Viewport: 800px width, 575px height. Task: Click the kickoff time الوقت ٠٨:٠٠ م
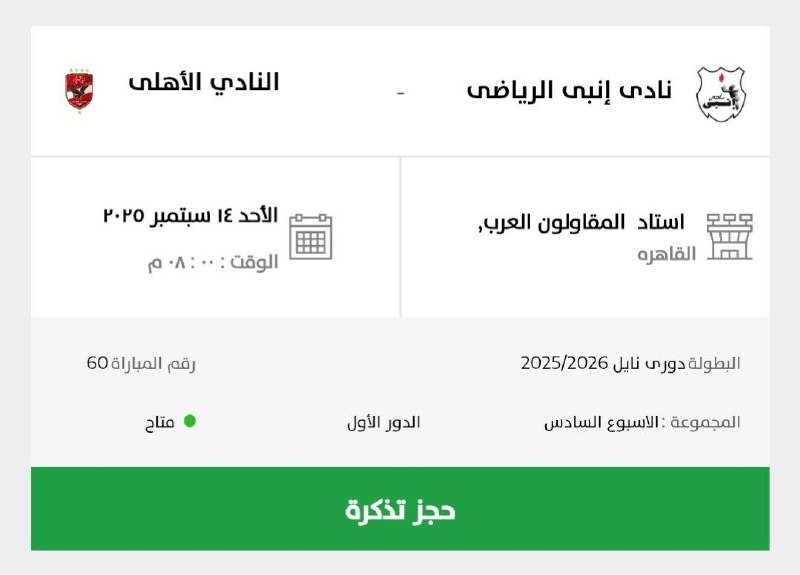(x=213, y=262)
